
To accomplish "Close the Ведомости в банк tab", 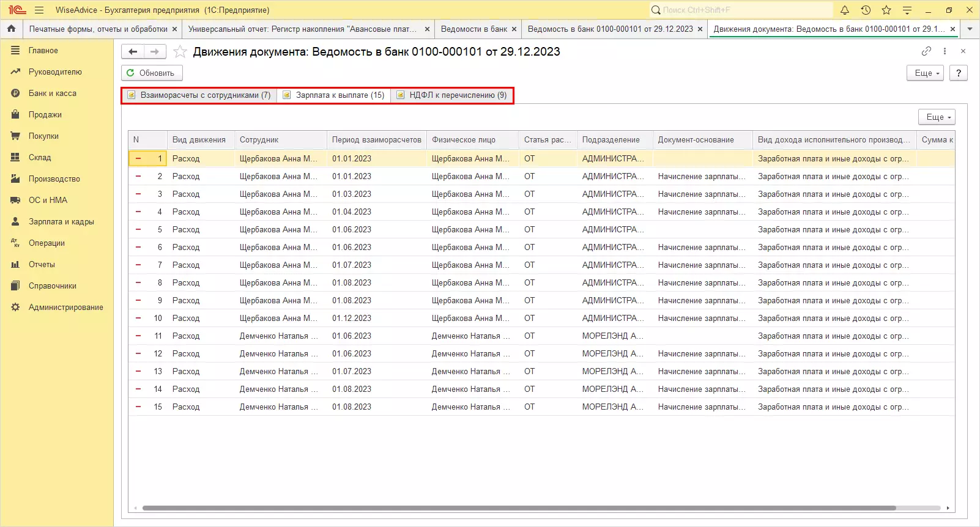I will (514, 29).
